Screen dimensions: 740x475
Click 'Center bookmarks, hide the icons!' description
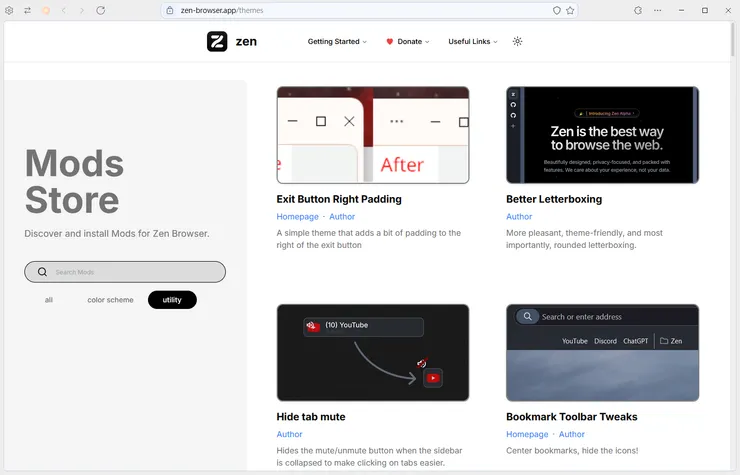point(572,451)
